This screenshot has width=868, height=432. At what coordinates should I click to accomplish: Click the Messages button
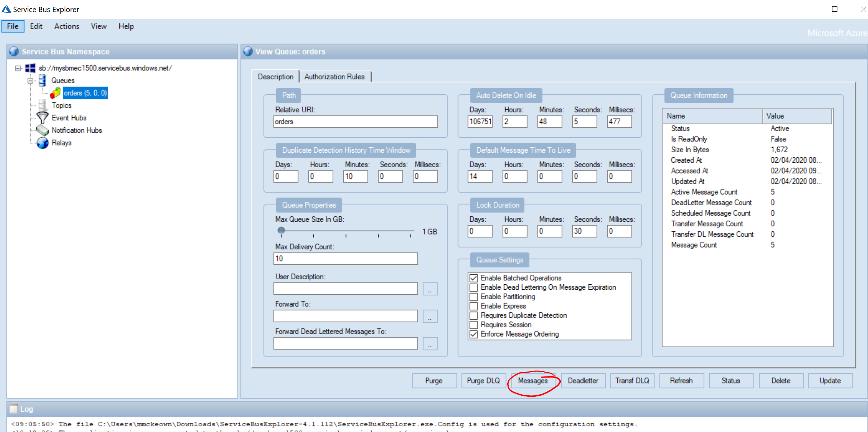tap(533, 381)
